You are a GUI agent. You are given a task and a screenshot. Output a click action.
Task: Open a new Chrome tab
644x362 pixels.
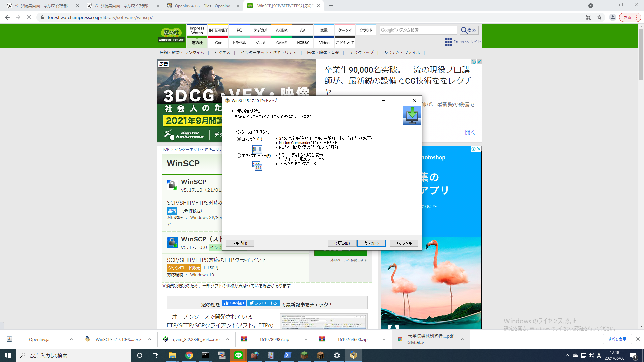(x=331, y=6)
